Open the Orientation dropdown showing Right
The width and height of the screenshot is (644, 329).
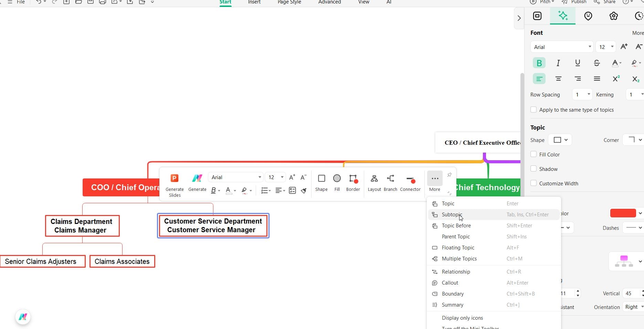point(633,307)
